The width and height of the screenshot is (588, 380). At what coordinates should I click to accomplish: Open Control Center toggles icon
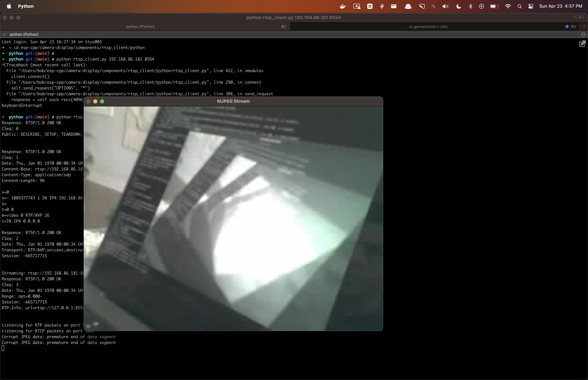point(531,6)
